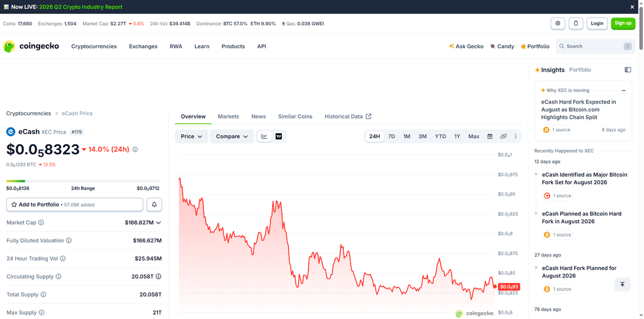Focus the Search input field
This screenshot has width=644, height=319.
pyautogui.click(x=595, y=46)
